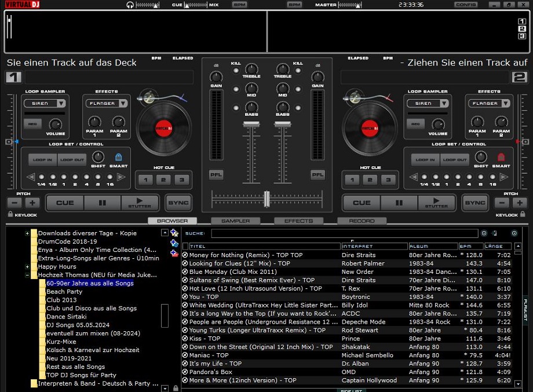Click the deck 2 CUE button
This screenshot has height=392, width=533.
[x=362, y=203]
